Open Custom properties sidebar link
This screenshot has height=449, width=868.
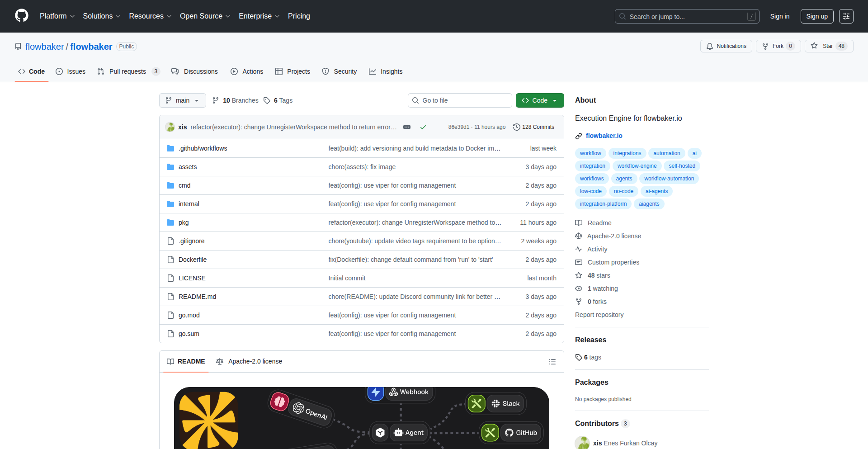(x=607, y=262)
